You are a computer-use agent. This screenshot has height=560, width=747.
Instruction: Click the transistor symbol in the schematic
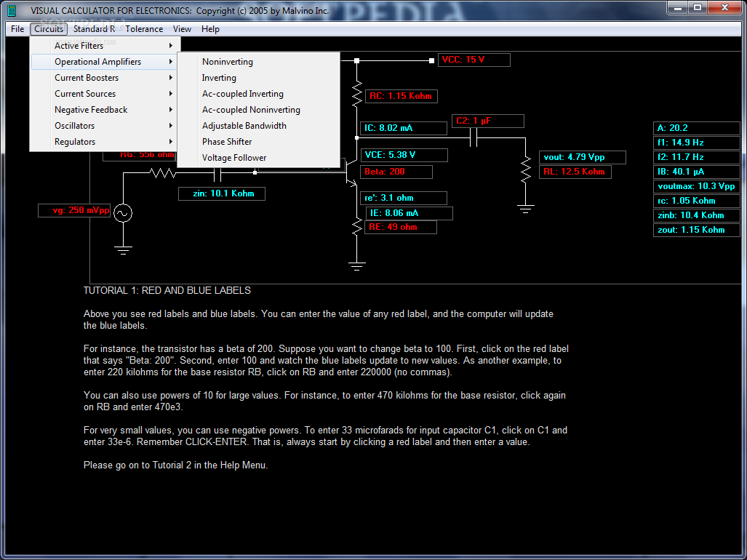point(351,172)
